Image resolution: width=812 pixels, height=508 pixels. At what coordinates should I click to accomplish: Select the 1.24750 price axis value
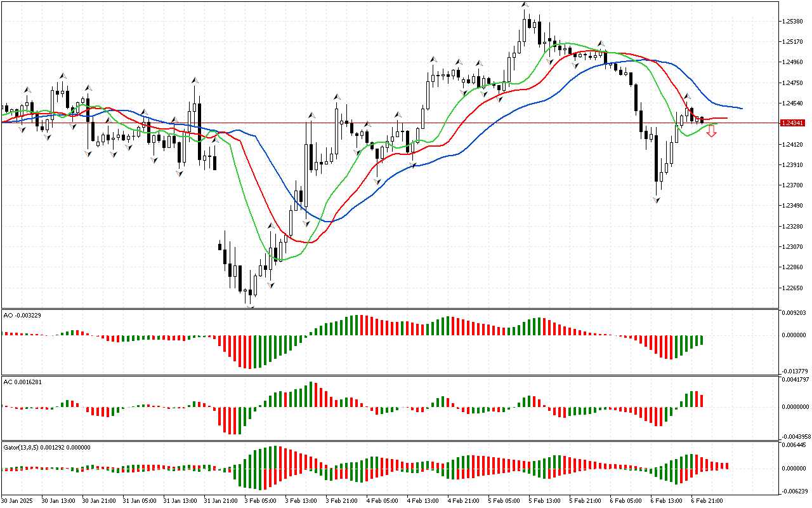tap(793, 83)
